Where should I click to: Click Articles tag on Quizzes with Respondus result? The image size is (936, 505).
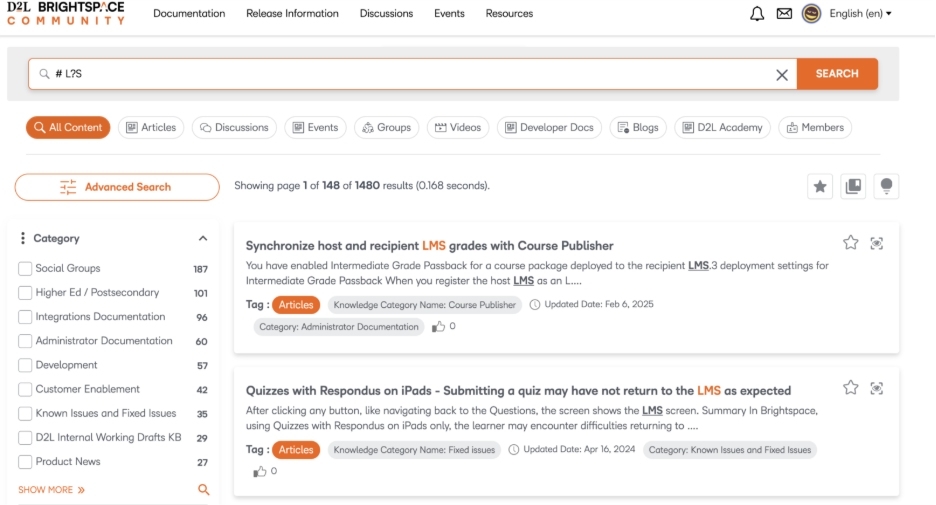295,449
